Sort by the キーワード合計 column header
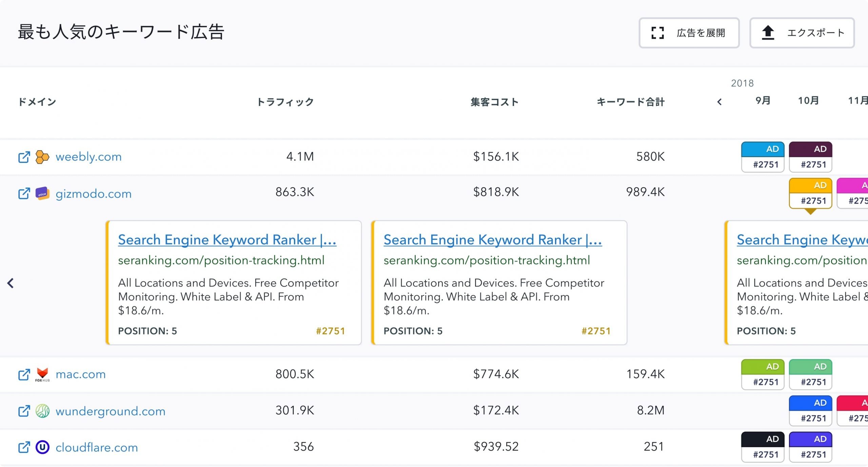 [631, 102]
